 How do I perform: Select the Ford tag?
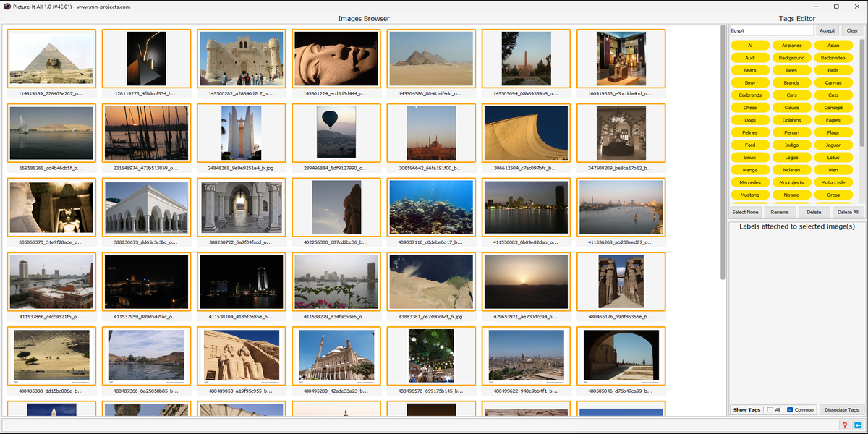pyautogui.click(x=750, y=145)
